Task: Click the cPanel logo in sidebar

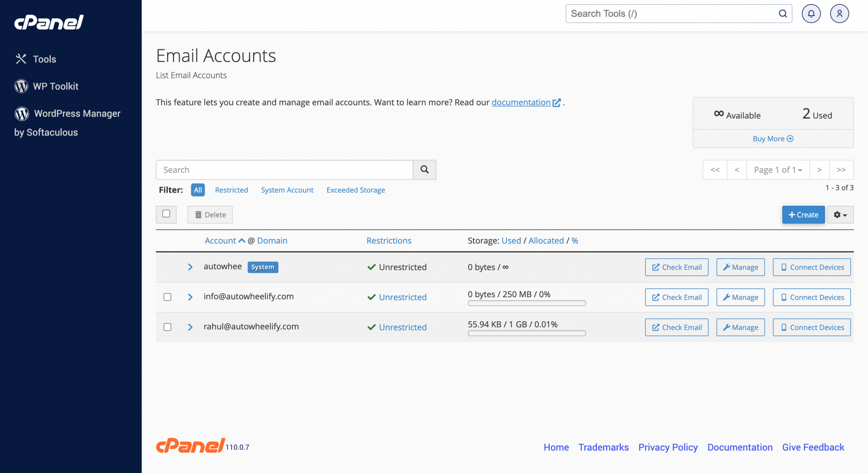Action: [x=49, y=22]
